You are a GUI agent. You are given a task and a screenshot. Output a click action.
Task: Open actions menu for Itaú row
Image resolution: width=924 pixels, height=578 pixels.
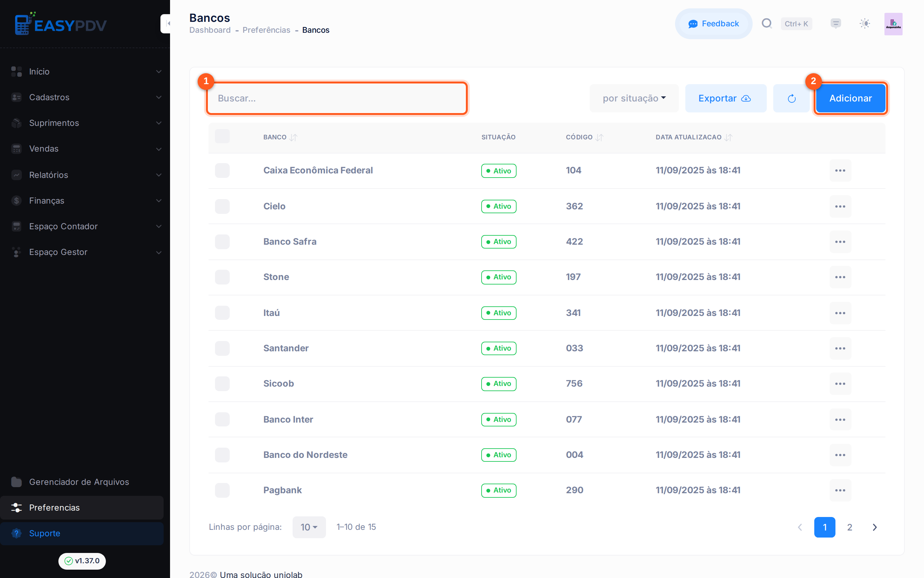pos(840,313)
